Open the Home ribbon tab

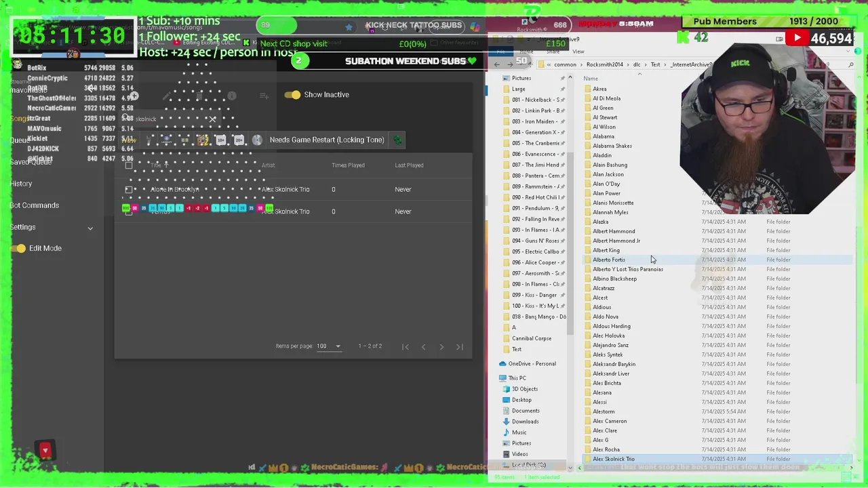[526, 52]
